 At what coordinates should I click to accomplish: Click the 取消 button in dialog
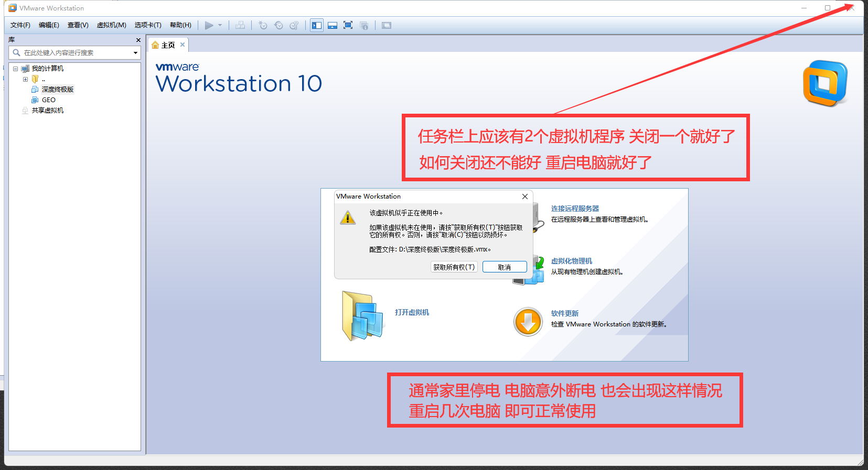pos(505,267)
